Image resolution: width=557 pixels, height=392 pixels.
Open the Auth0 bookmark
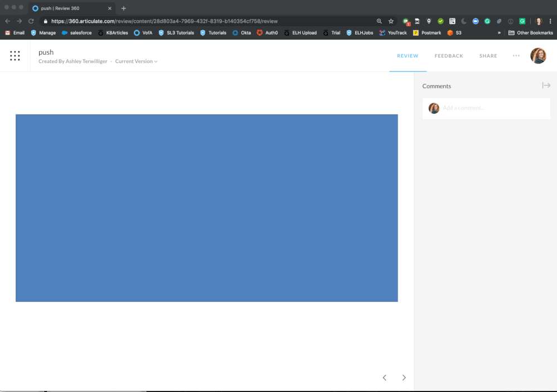tap(268, 33)
